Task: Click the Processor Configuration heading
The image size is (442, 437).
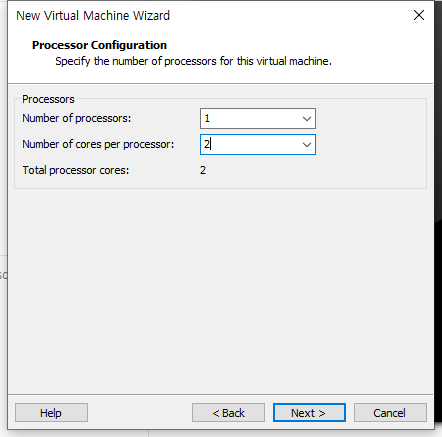Action: (x=99, y=45)
